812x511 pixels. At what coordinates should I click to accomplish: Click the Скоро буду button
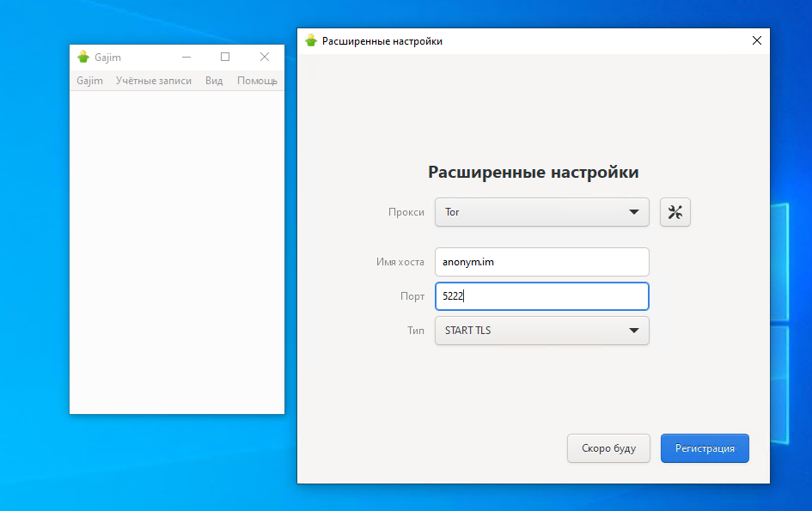tap(608, 447)
